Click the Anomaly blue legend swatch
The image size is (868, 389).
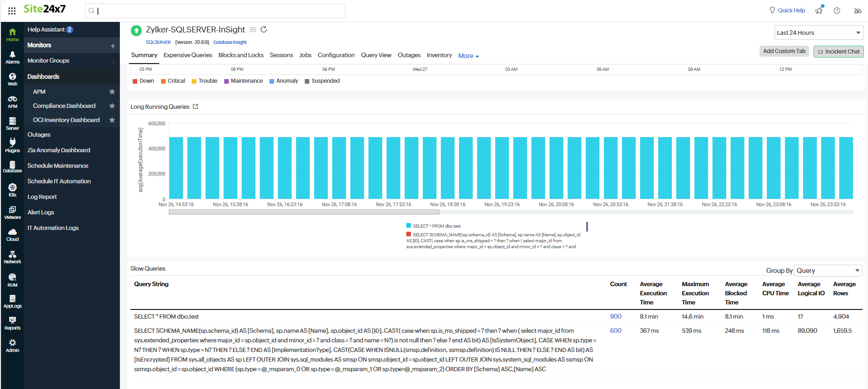point(272,81)
